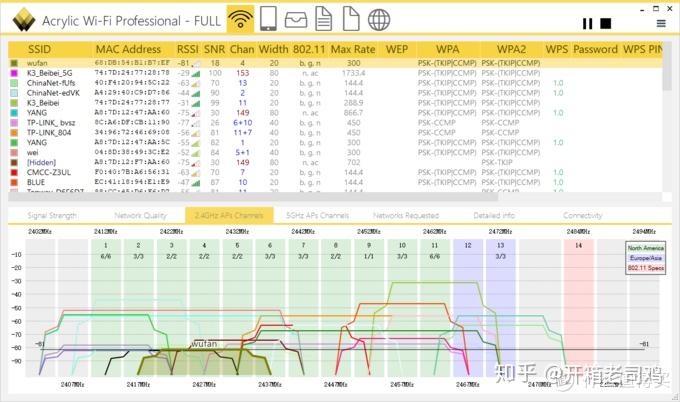The image size is (680, 402).
Task: Select the BLUE network row
Action: pos(335,183)
